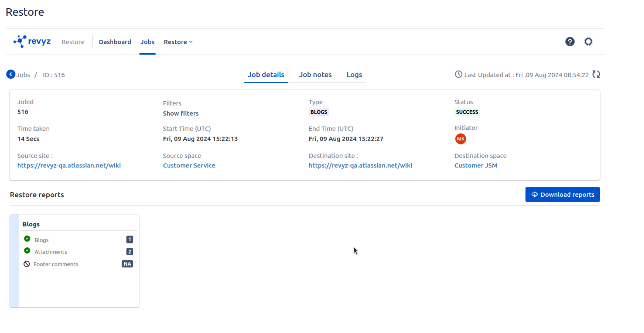Viewport: 644px width, 333px height.
Task: Click the MK initiator avatar
Action: coord(460,139)
